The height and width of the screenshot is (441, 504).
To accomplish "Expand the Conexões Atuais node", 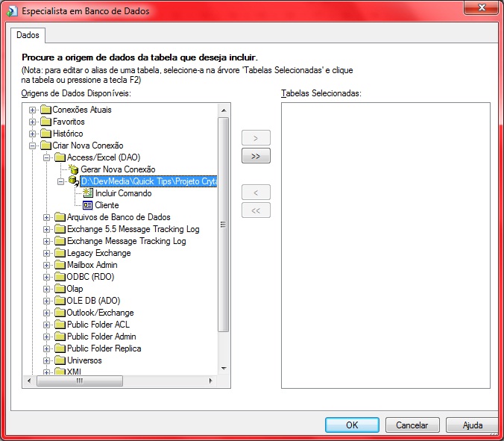I will point(32,110).
